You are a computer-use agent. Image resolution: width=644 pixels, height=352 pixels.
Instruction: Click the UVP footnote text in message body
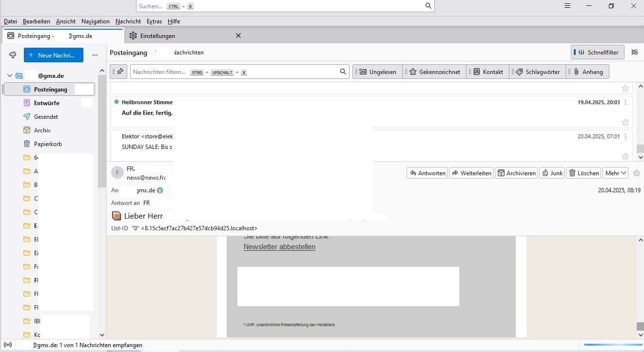click(289, 325)
